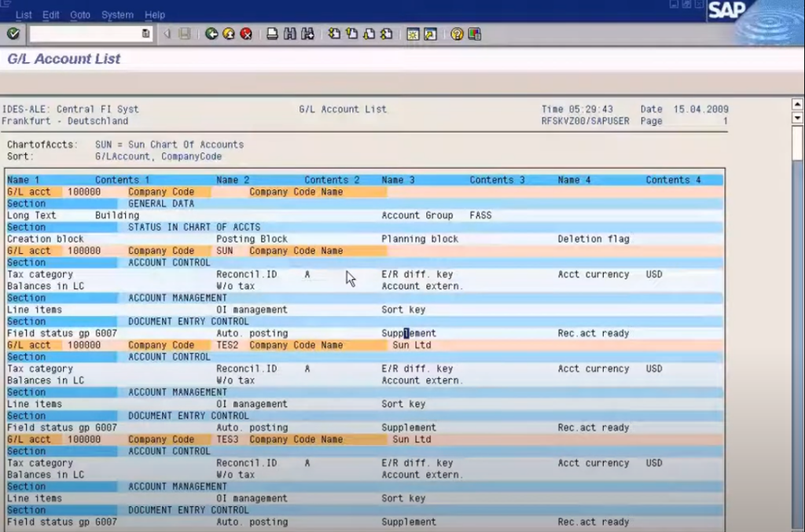Open the command field history list
This screenshot has width=805, height=532.
pos(145,34)
